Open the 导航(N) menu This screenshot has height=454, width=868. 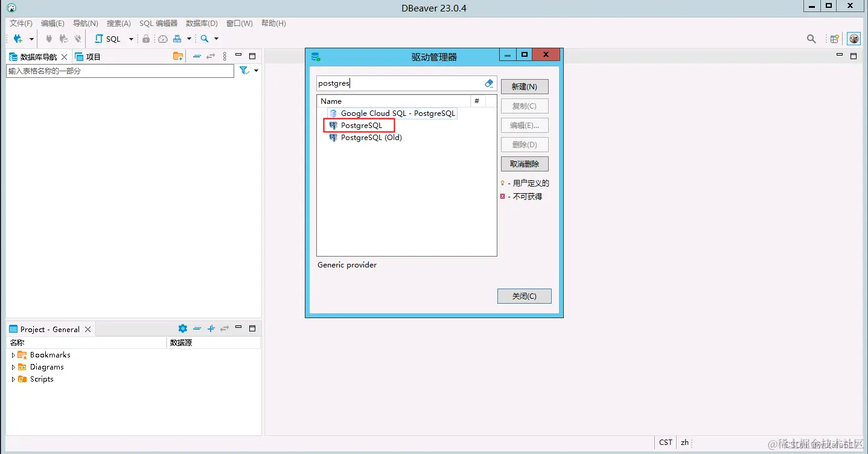click(85, 24)
